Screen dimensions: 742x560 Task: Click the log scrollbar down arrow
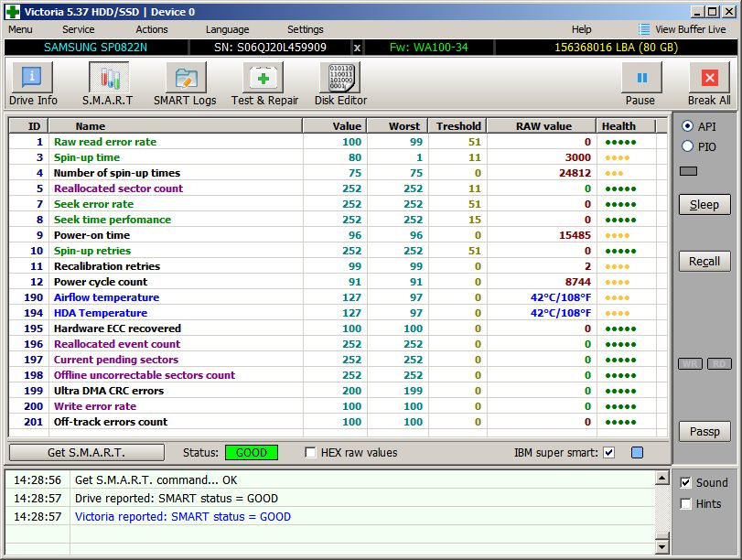click(662, 547)
